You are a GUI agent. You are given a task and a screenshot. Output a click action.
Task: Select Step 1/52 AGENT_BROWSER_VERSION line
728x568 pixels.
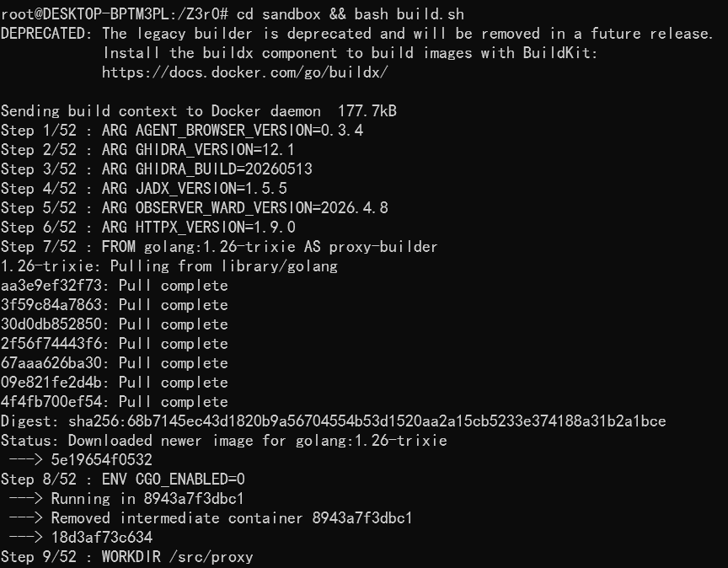coord(182,131)
